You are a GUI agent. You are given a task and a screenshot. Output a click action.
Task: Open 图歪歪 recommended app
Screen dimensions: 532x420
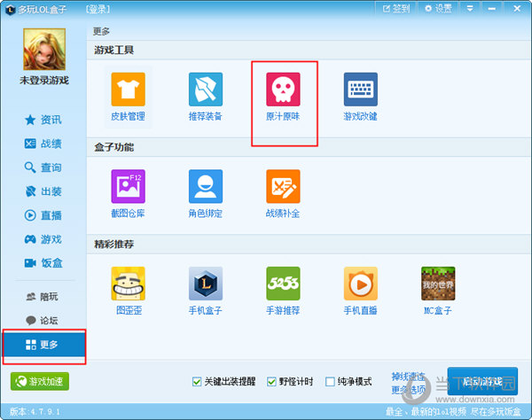[x=129, y=291]
